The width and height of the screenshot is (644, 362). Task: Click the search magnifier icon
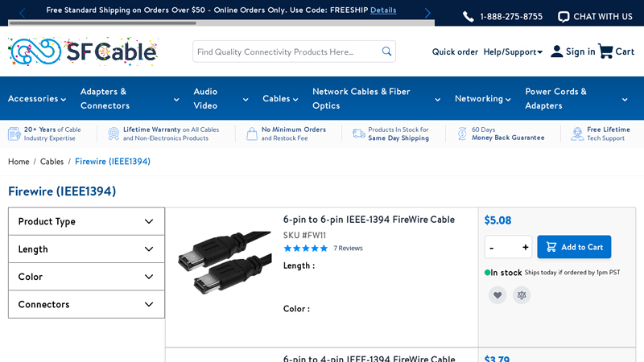[386, 51]
